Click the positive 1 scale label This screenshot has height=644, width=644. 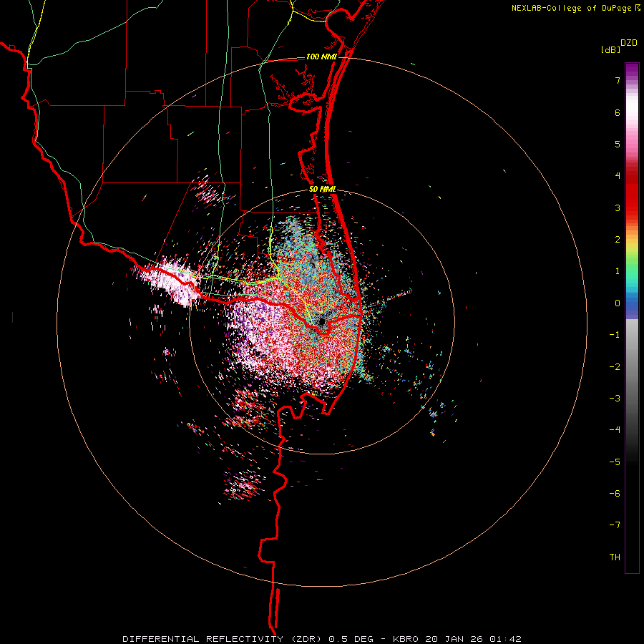pos(618,271)
